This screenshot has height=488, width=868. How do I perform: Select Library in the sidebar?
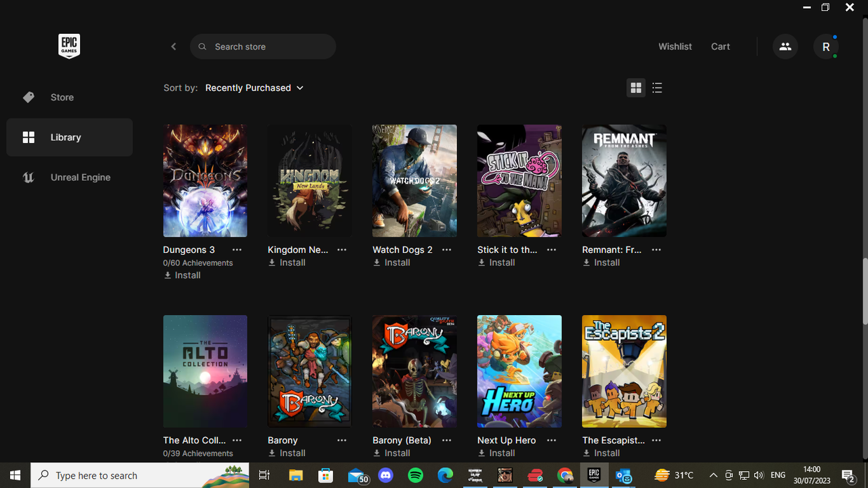tap(70, 138)
